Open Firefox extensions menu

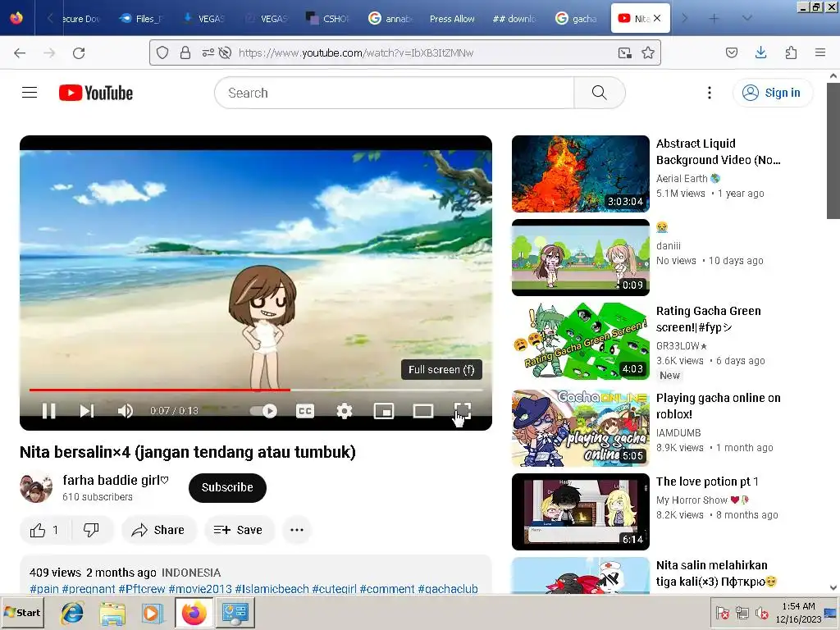click(791, 52)
